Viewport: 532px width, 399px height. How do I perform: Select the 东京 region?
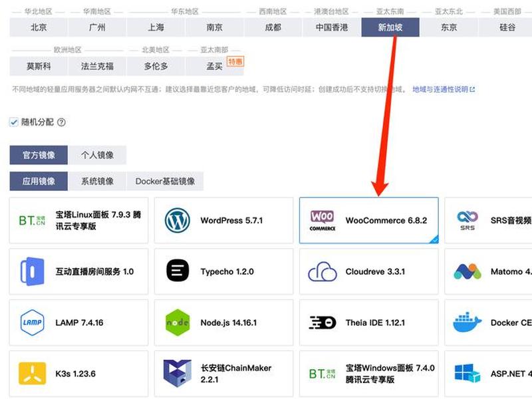coord(449,27)
